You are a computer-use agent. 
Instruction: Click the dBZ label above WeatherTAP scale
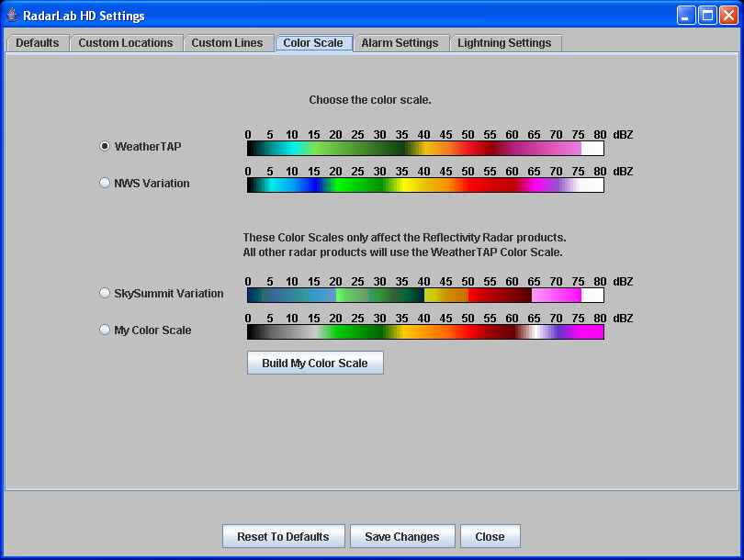pos(623,135)
